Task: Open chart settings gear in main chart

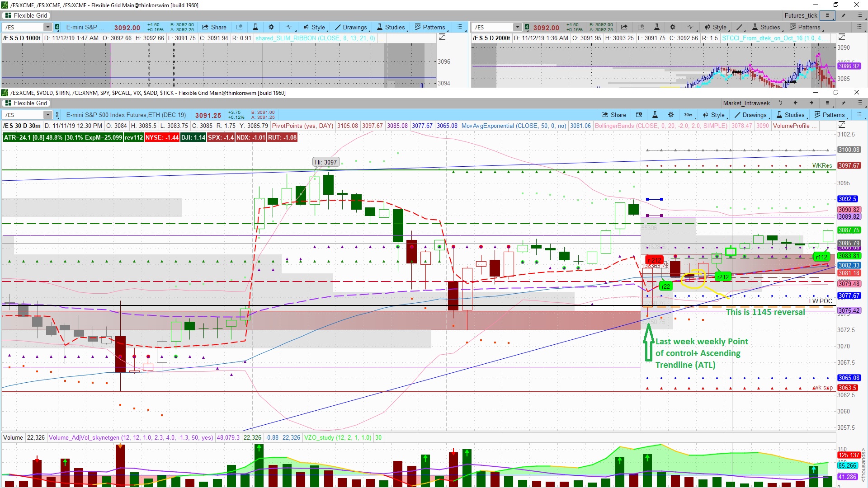Action: pos(671,115)
